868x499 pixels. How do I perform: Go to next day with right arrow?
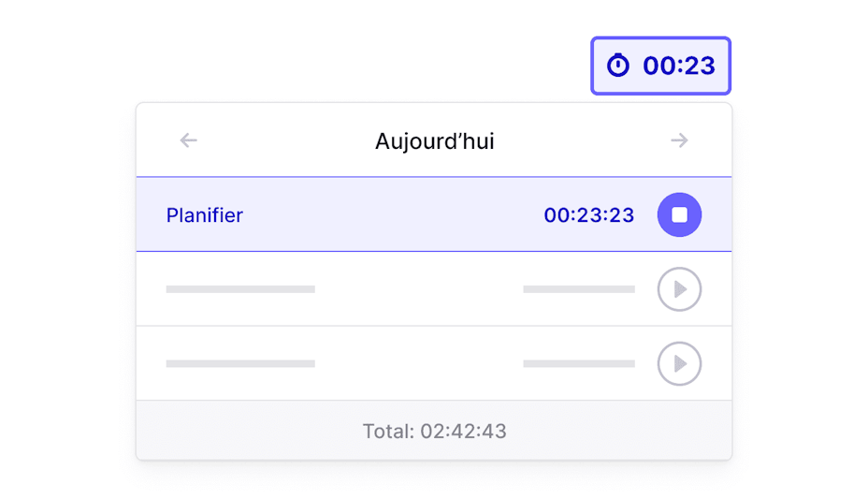679,140
